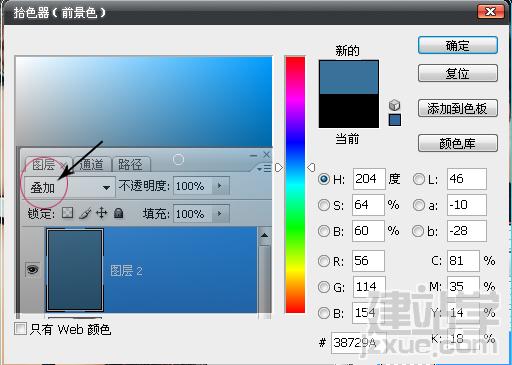The height and width of the screenshot is (365, 512).
Task: Switch to the 通道 tab
Action: (91, 164)
